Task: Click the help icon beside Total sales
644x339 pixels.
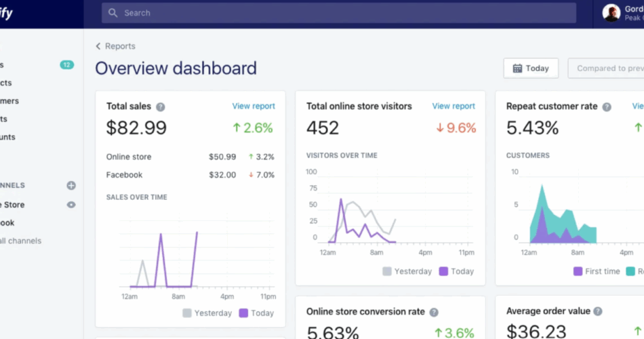Action: coord(161,106)
